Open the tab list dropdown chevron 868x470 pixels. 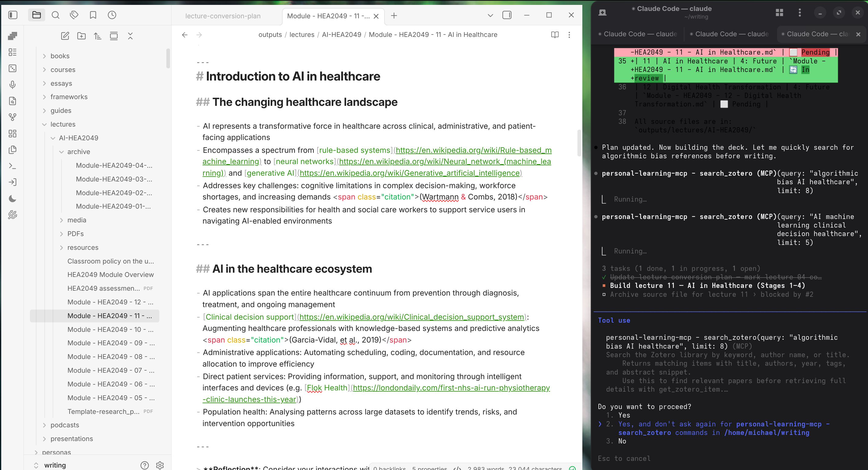click(x=490, y=15)
